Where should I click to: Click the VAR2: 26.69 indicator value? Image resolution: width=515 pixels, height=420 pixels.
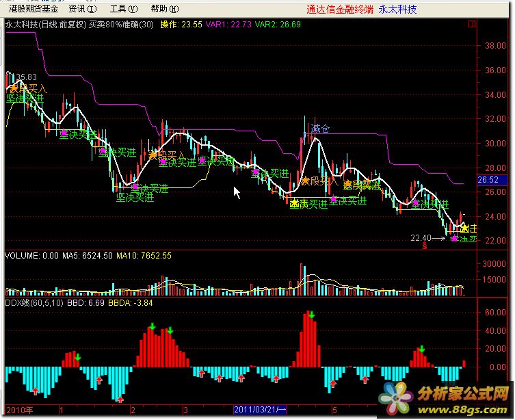tap(278, 25)
